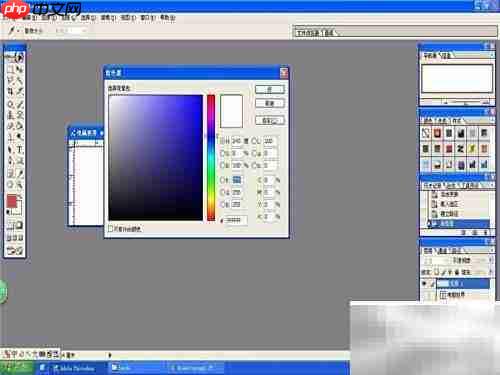Click the color picker hue rainbow strip

click(211, 157)
